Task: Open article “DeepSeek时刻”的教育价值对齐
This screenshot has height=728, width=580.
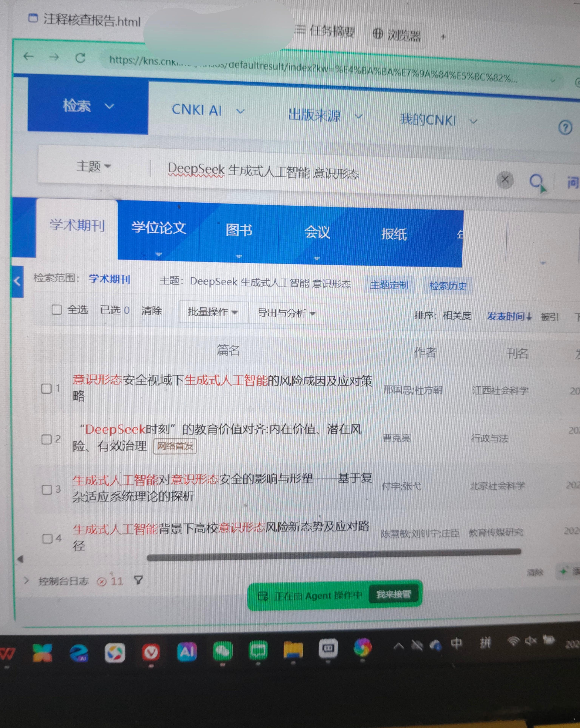Action: pos(217,438)
